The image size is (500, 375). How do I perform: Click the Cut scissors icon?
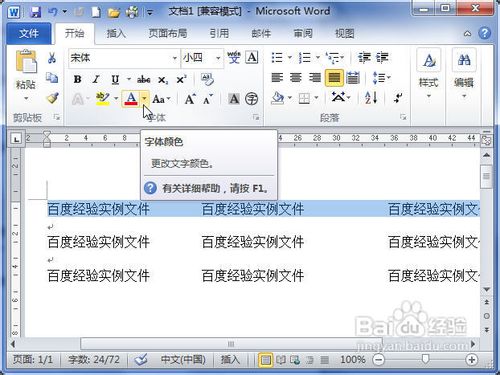pos(52,58)
